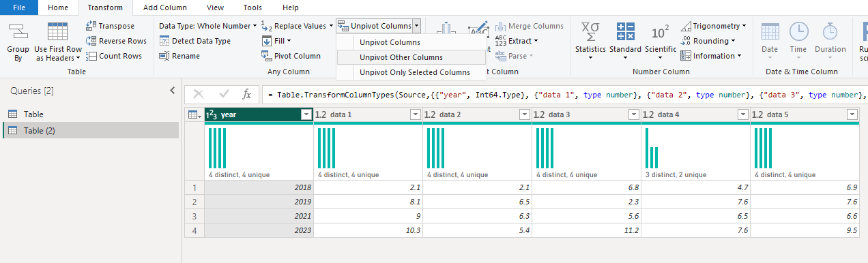The height and width of the screenshot is (263, 868).
Task: Open the Pivot Column command
Action: [x=291, y=56]
